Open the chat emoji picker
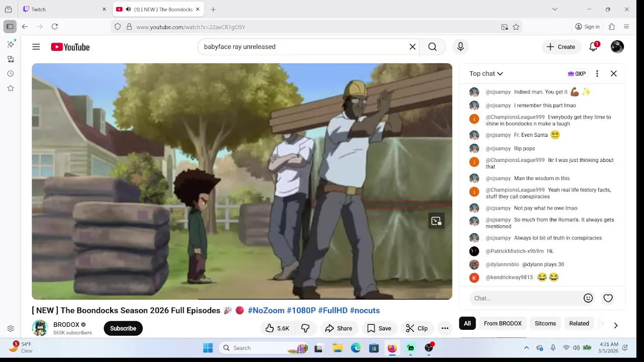Screen dimensions: 644x362 pos(588,298)
